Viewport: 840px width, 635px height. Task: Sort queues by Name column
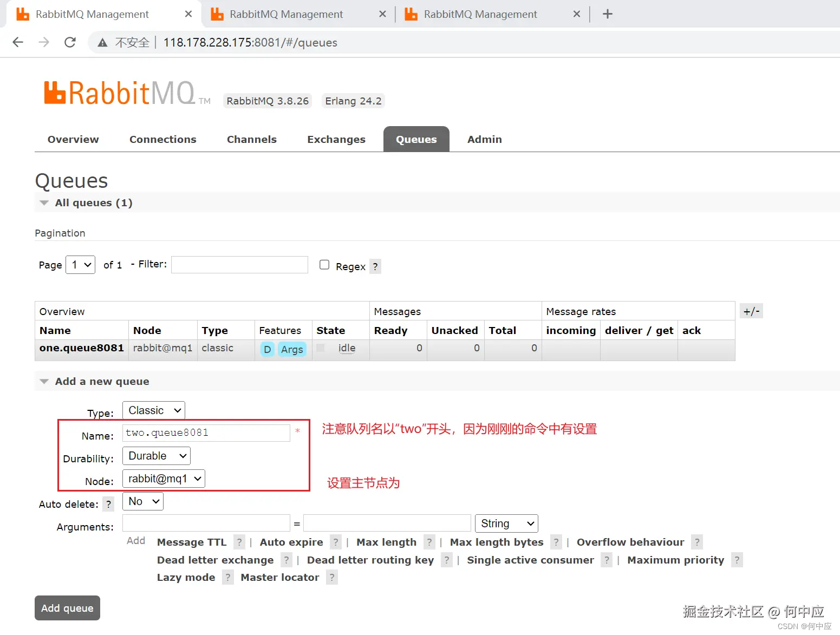pyautogui.click(x=55, y=330)
